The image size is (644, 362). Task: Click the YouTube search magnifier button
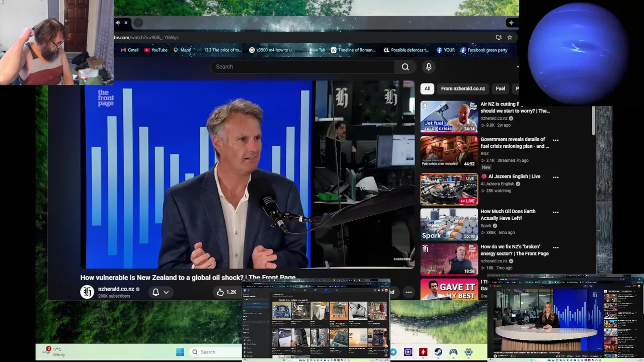click(x=405, y=67)
